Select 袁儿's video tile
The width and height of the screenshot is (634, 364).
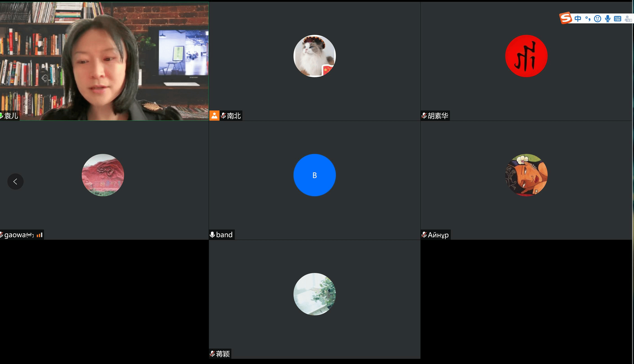(104, 61)
